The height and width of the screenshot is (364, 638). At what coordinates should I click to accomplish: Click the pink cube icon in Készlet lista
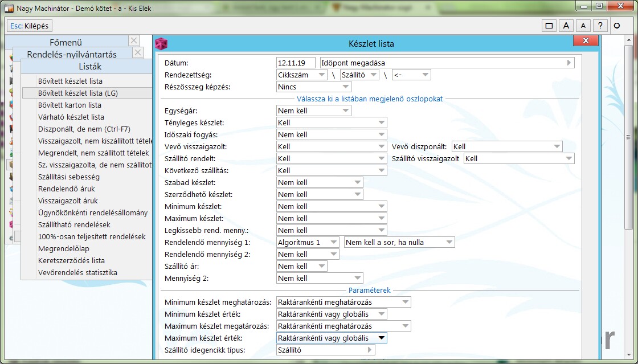(x=162, y=44)
